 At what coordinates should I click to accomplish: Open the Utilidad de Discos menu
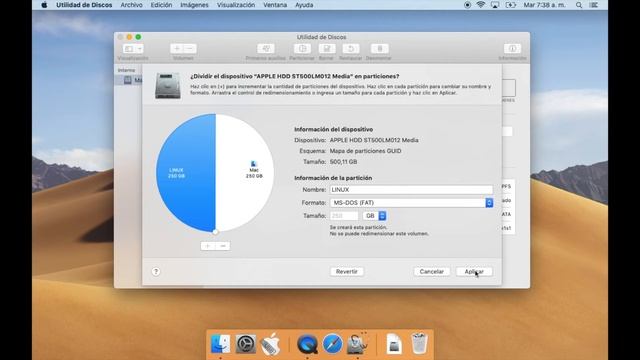(x=84, y=5)
